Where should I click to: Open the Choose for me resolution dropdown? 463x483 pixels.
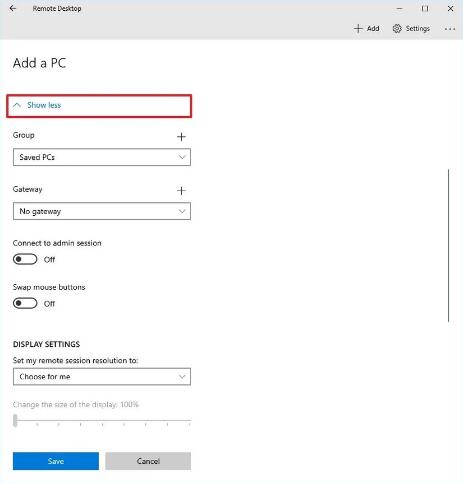click(102, 377)
